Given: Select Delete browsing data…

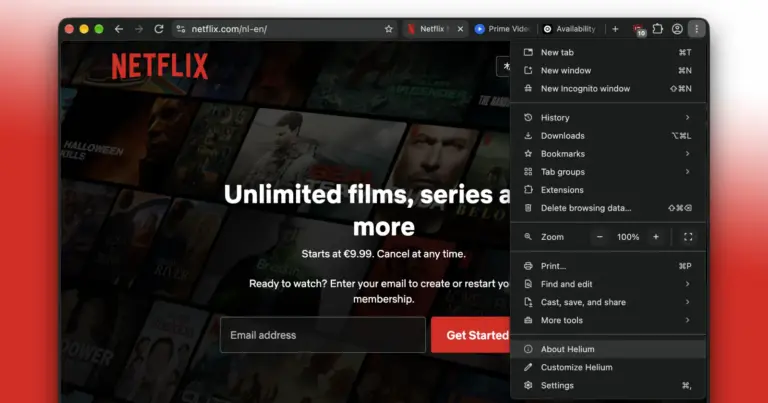Looking at the screenshot, I should 608,208.
